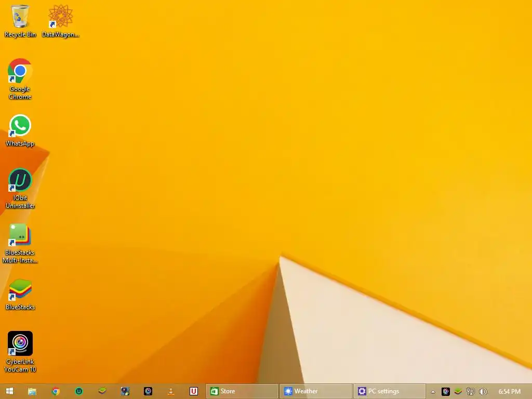This screenshot has width=532, height=399.
Task: Open the Windows Start button
Action: point(9,391)
